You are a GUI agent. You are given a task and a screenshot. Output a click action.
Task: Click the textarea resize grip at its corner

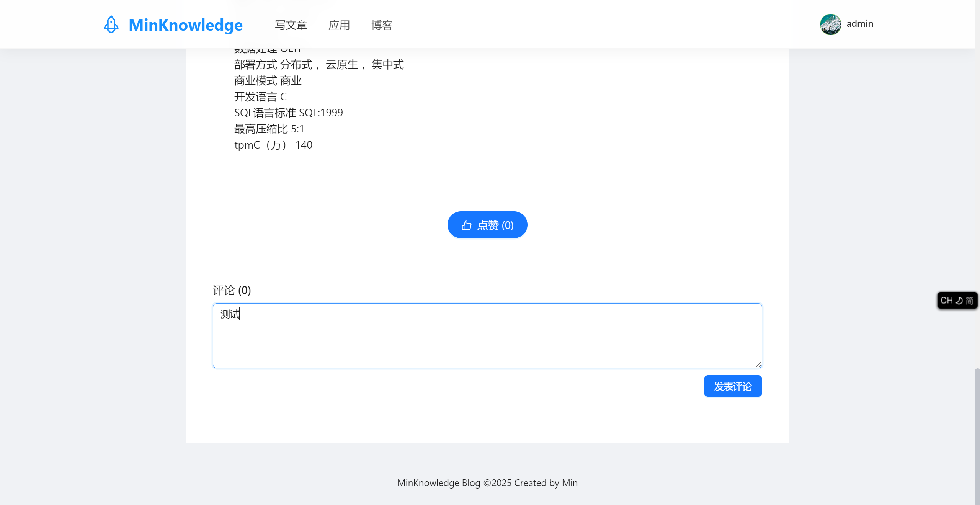(758, 364)
